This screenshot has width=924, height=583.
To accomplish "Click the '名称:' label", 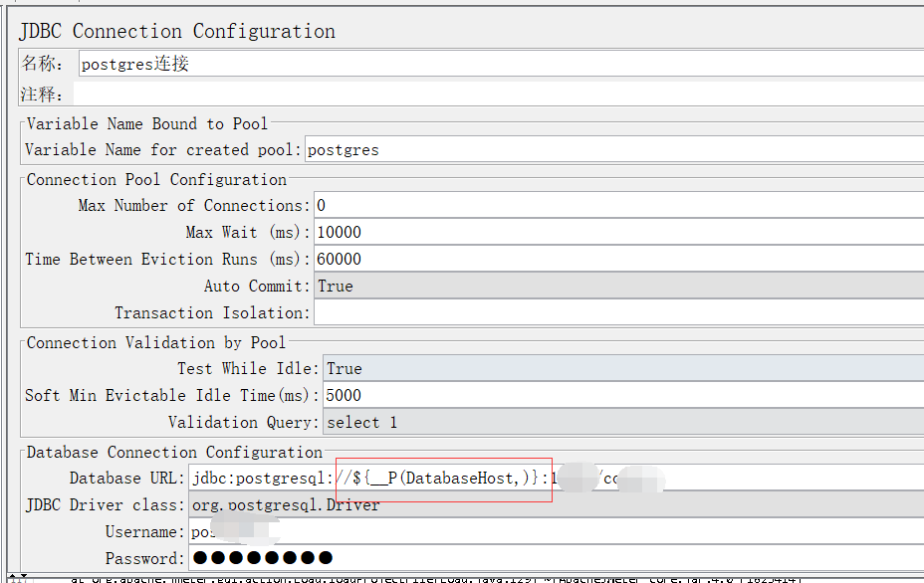I will click(x=42, y=63).
